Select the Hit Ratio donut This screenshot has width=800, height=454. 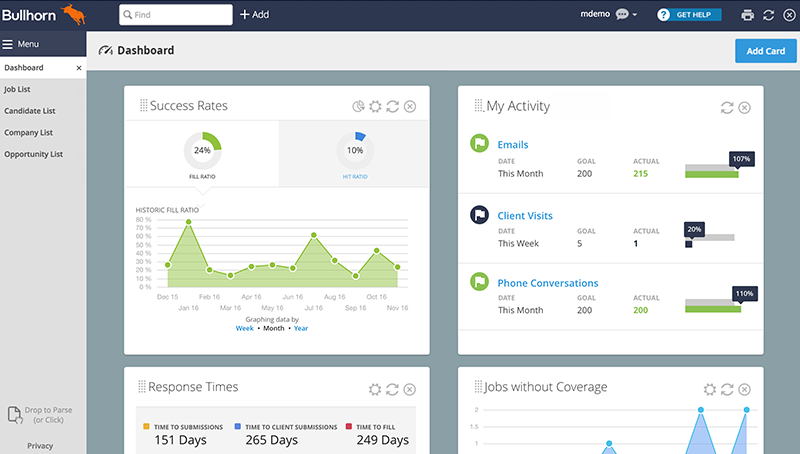tap(355, 150)
